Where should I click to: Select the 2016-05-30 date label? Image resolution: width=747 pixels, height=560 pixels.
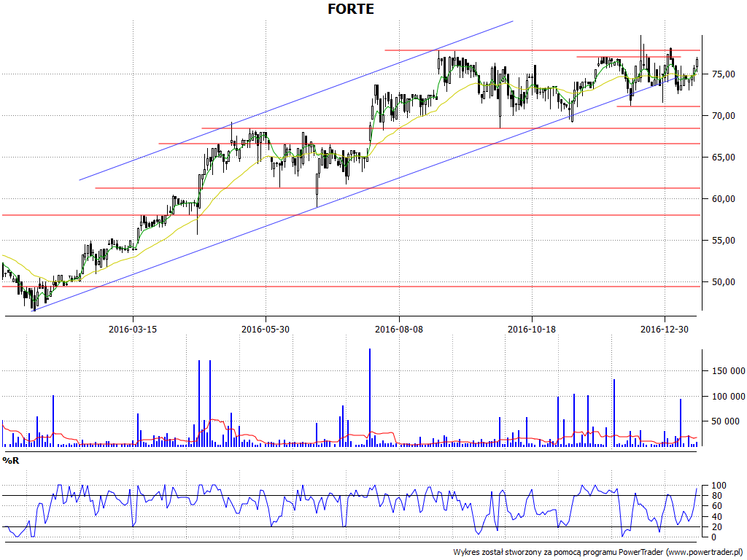click(x=266, y=329)
